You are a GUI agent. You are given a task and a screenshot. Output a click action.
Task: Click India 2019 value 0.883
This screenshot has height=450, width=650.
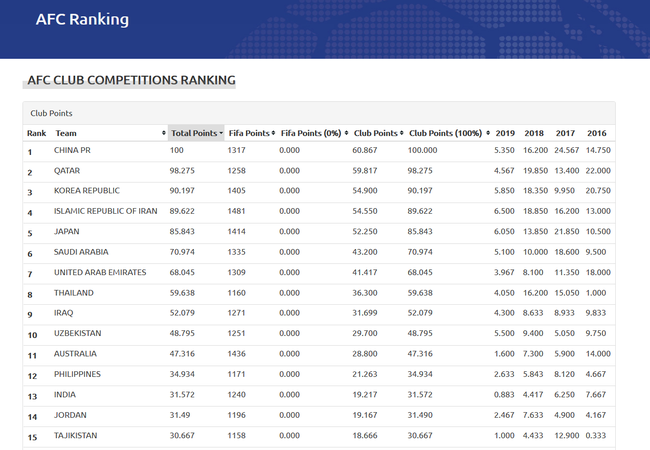(504, 394)
